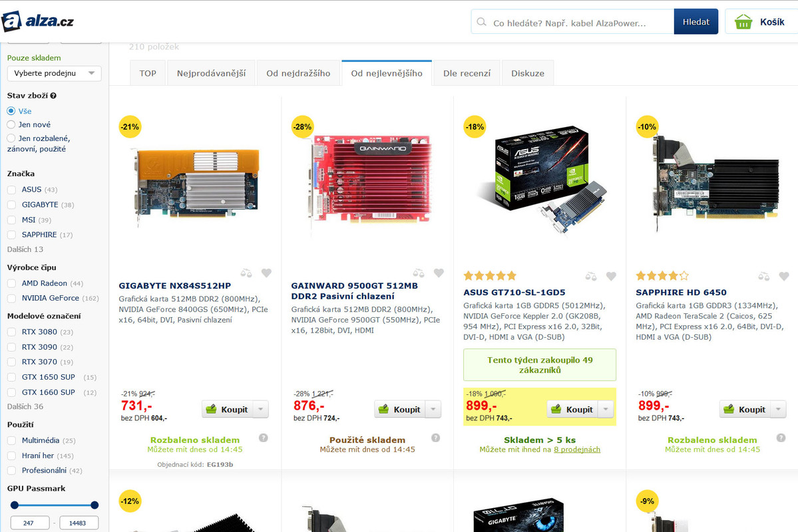Click compare scales icon for SAPPHIRE HD 6450
798x532 pixels.
[x=763, y=276]
